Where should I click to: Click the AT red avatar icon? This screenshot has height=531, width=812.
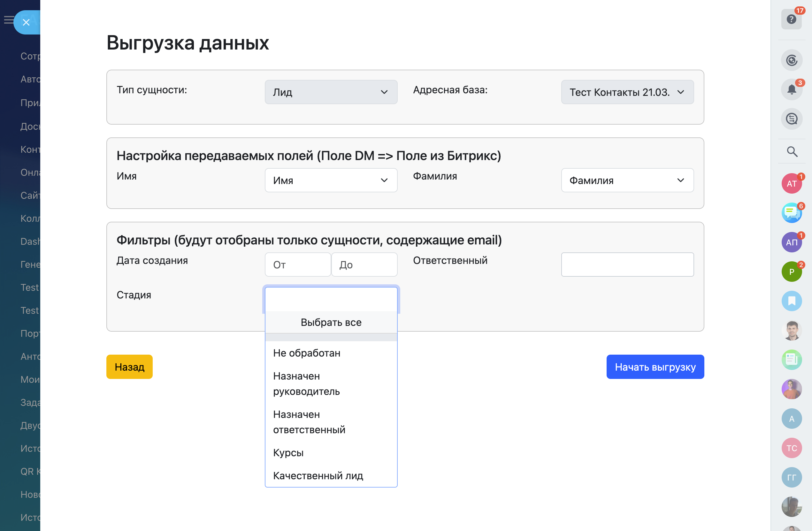[x=791, y=184]
